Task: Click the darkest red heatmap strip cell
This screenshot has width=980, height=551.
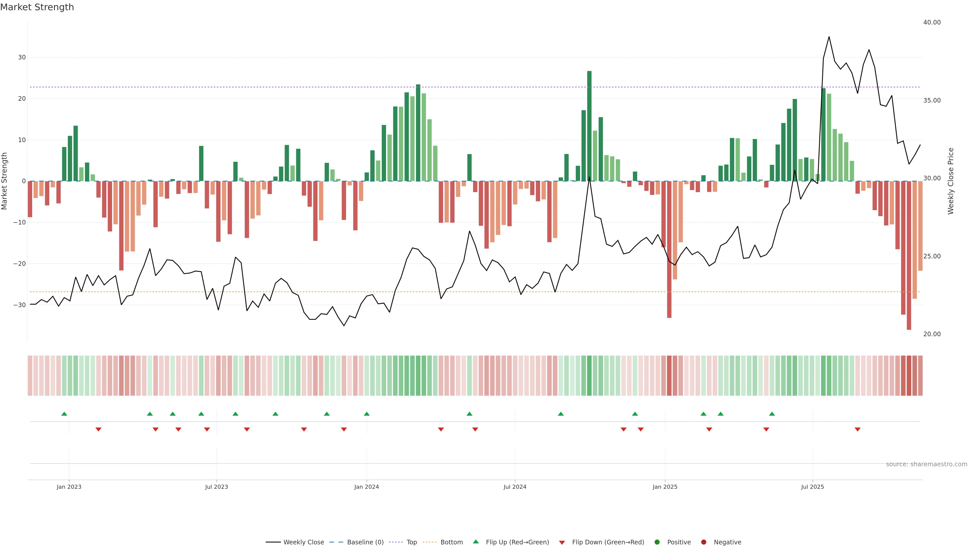Action: (909, 375)
